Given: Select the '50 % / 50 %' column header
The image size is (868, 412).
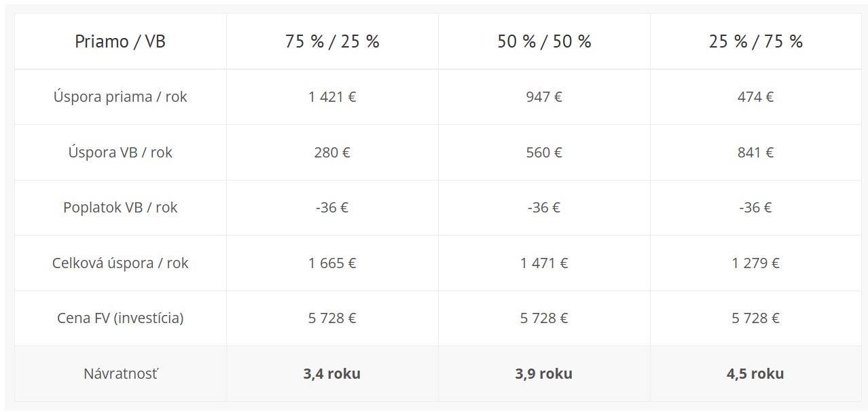Looking at the screenshot, I should tap(544, 41).
